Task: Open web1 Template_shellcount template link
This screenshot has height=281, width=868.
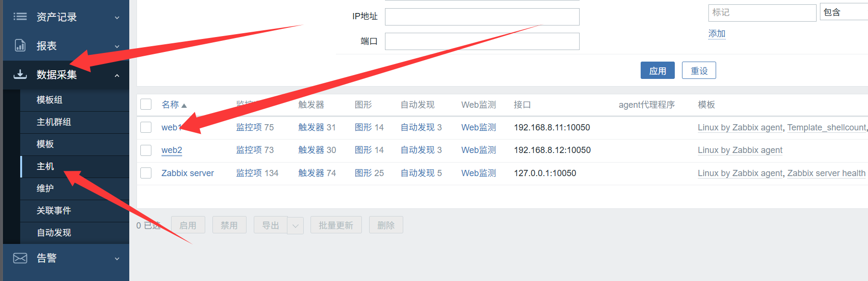Action: pos(826,128)
